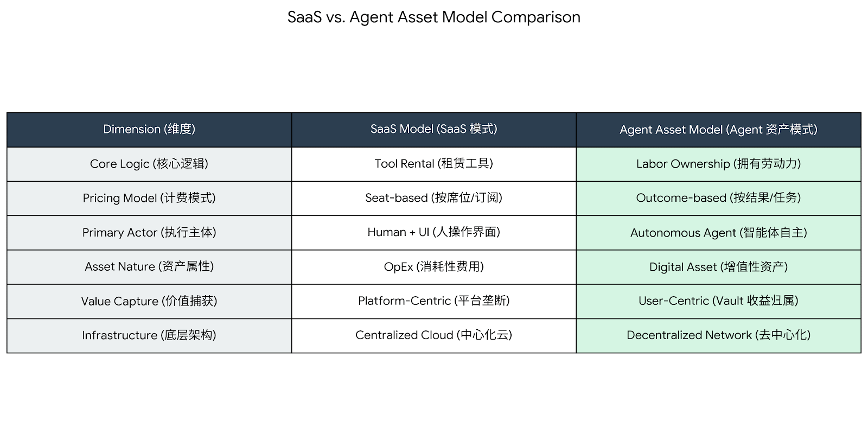868x434 pixels.
Task: Click the Labor Ownership (拥有劳动力) cell
Action: (718, 164)
